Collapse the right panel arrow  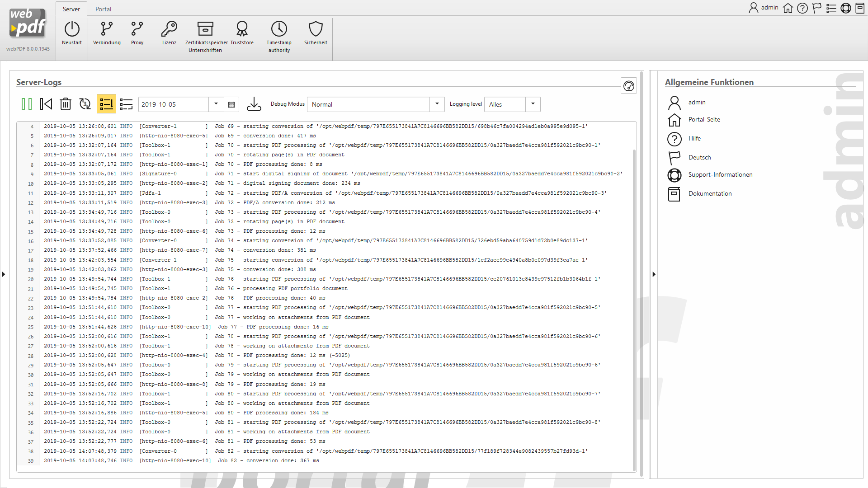(654, 274)
